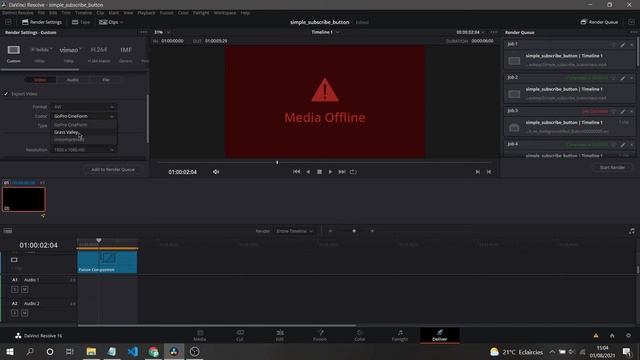The width and height of the screenshot is (640, 360).
Task: Open Project Settings gear icon
Action: (x=629, y=336)
